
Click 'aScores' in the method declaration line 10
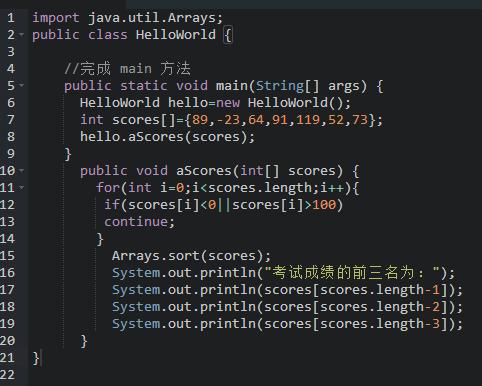pyautogui.click(x=204, y=171)
